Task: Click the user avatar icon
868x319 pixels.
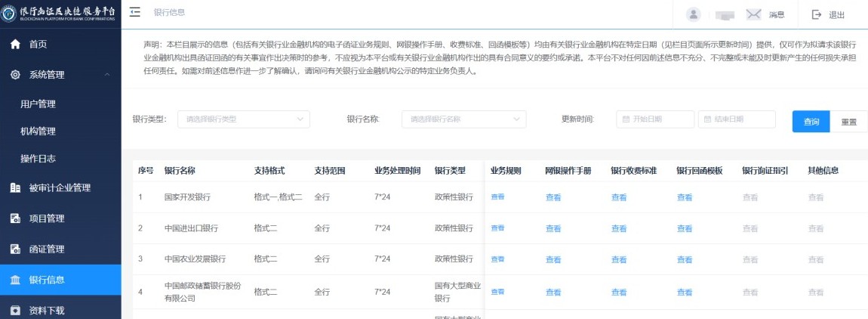Action: (x=694, y=14)
